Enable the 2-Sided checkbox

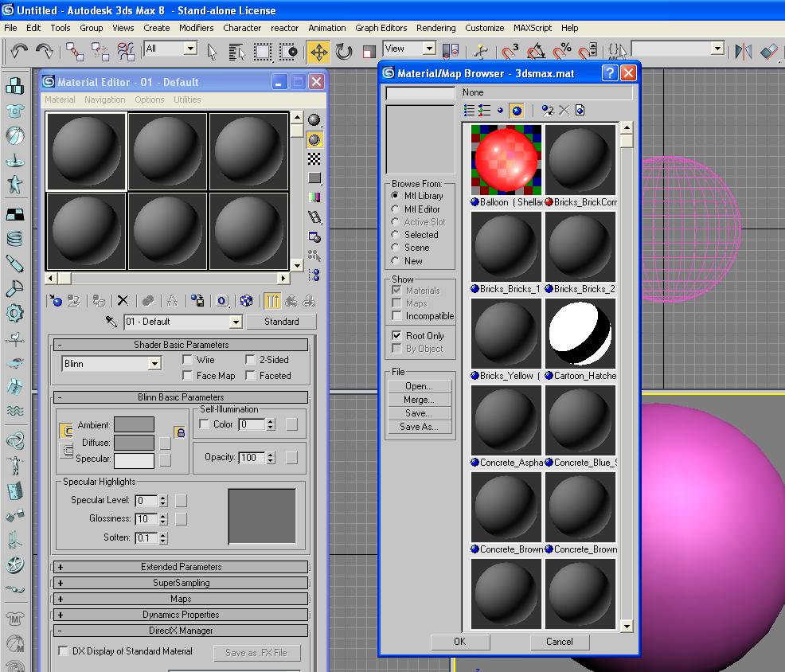pos(250,359)
